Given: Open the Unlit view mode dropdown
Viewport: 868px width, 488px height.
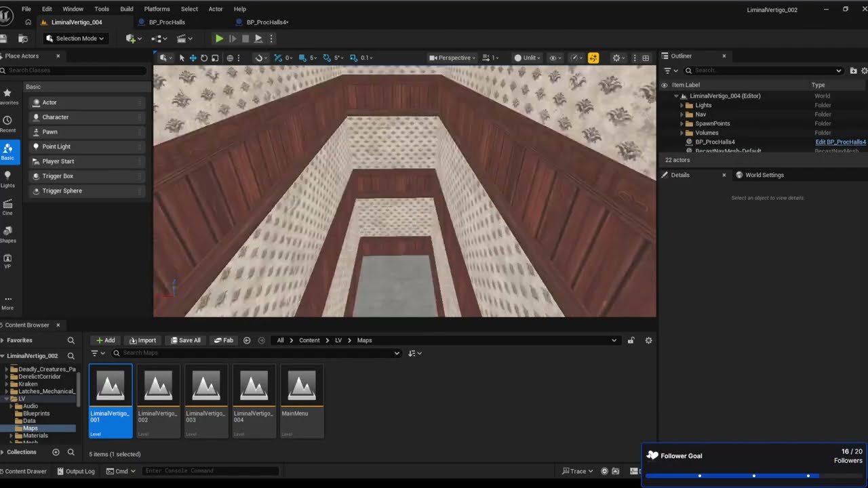Looking at the screenshot, I should [x=527, y=58].
